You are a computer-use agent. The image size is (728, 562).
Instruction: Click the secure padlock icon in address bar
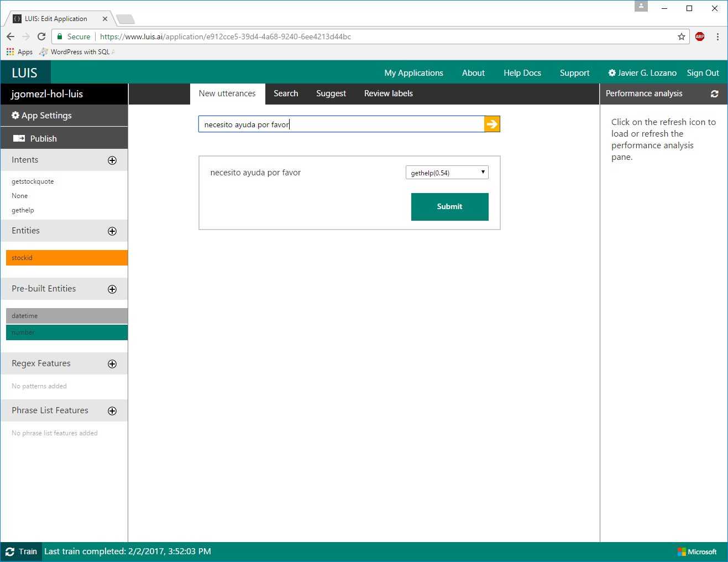click(x=60, y=37)
